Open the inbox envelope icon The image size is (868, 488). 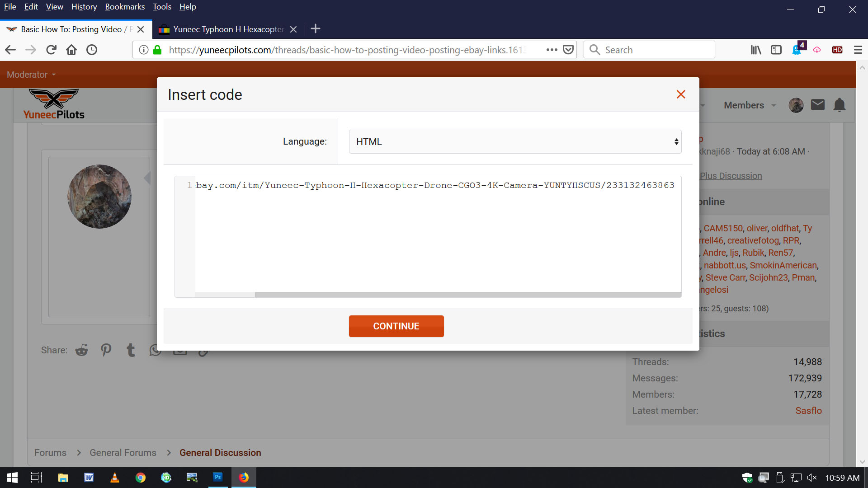pos(818,105)
